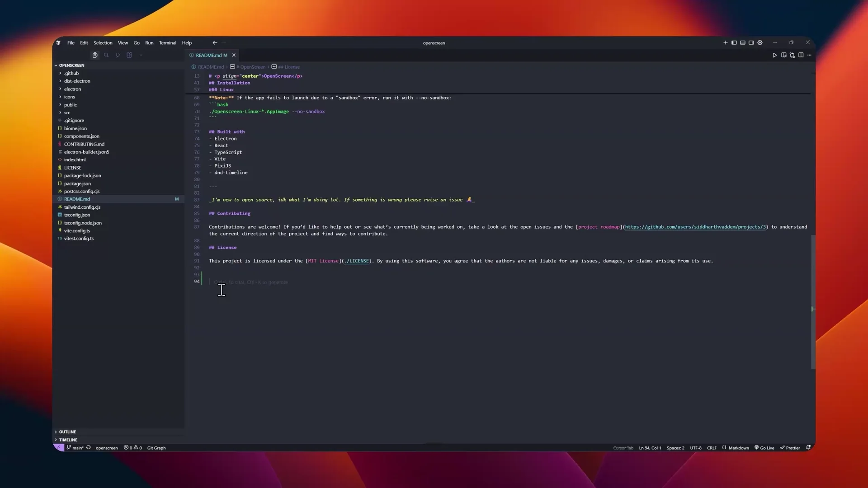Expand the OUTLINE section at bottom of sidebar
This screenshot has width=868, height=488.
[68, 432]
